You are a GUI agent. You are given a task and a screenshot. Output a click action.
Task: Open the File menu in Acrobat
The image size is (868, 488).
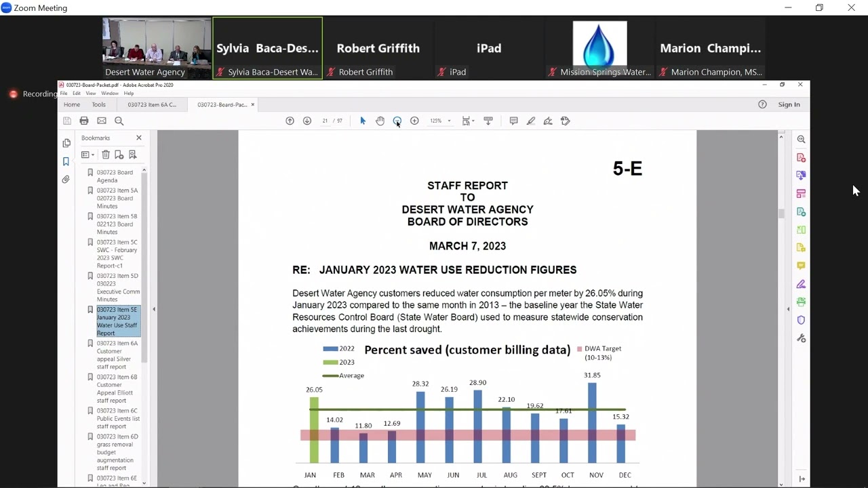click(x=64, y=94)
